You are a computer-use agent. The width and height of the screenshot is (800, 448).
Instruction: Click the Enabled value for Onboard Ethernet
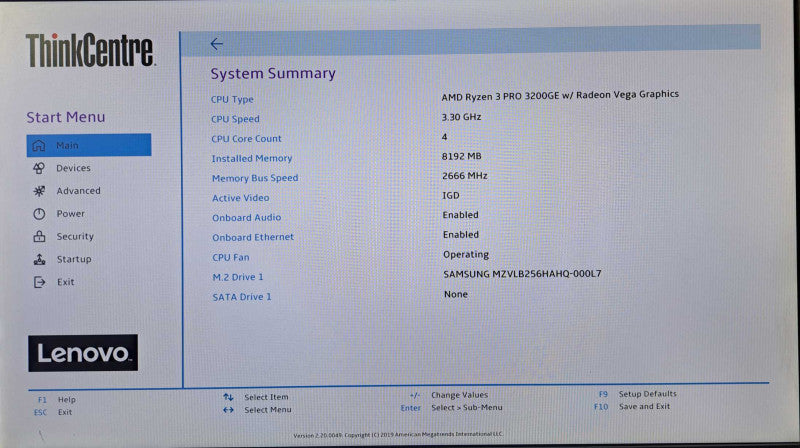(x=461, y=235)
